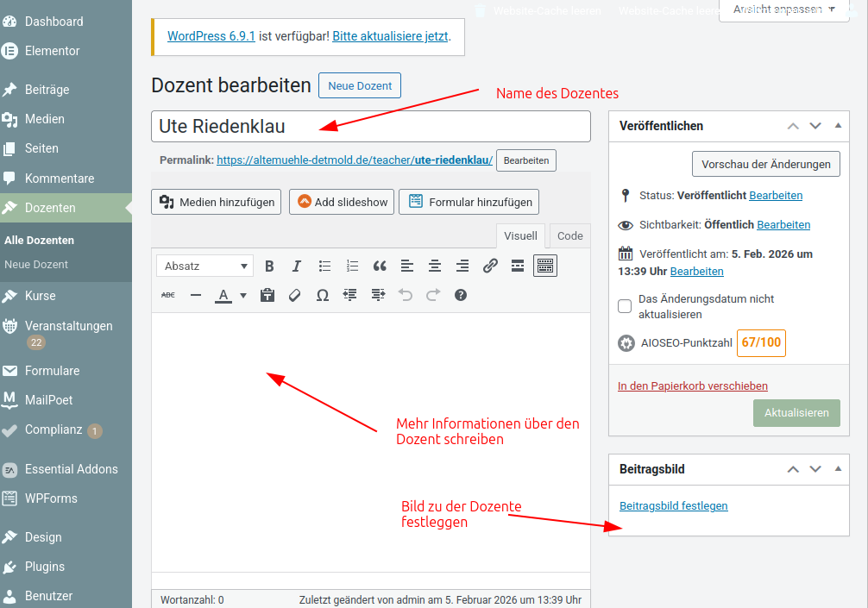Click the Dozent name title field
The image size is (868, 608).
click(370, 127)
